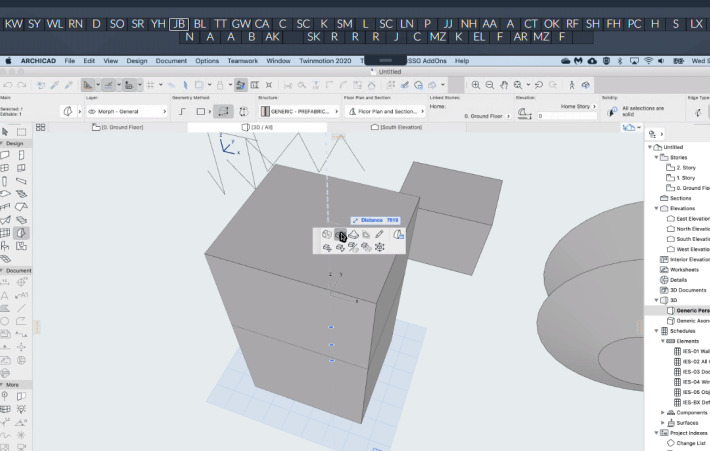Collapse the Elevations tree node

656,208
